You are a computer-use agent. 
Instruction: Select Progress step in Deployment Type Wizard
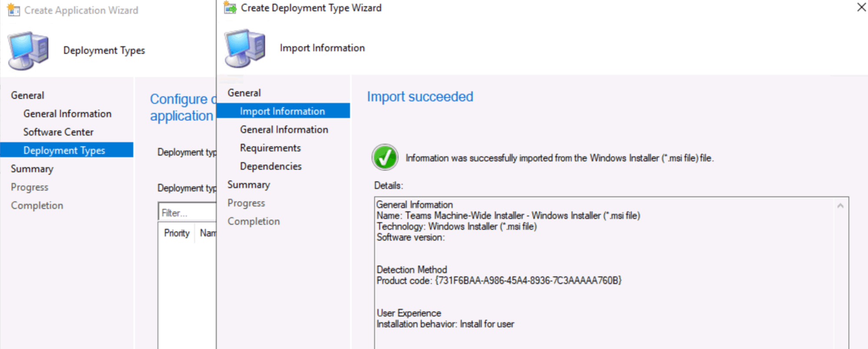coord(246,203)
